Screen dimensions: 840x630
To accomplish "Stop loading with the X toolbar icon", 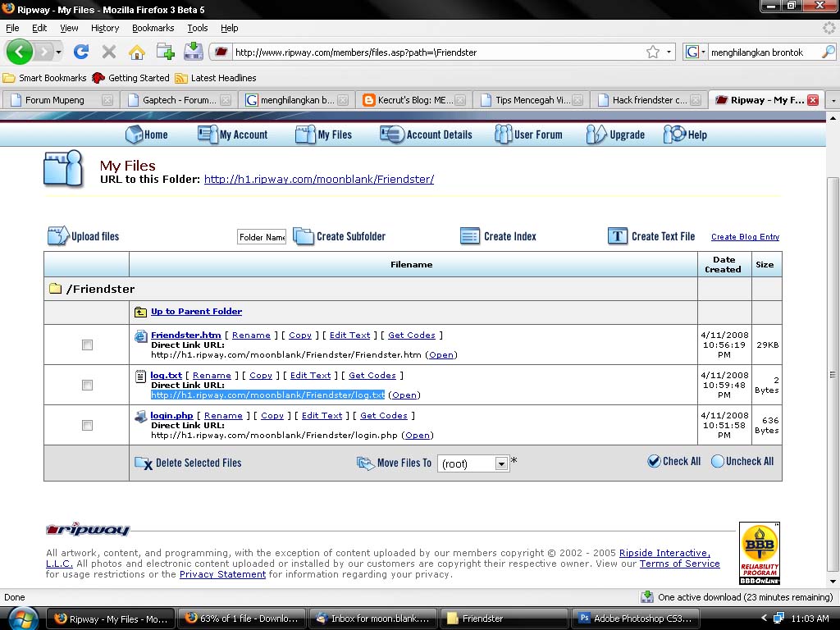I will click(x=109, y=52).
